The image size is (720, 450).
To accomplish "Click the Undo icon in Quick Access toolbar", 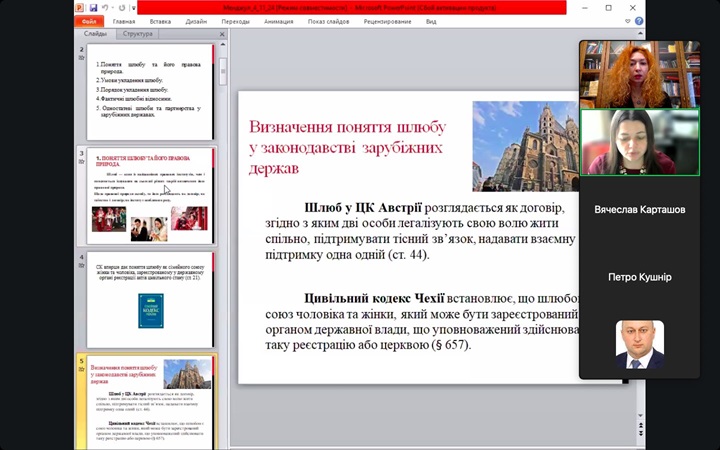I will tap(104, 7).
